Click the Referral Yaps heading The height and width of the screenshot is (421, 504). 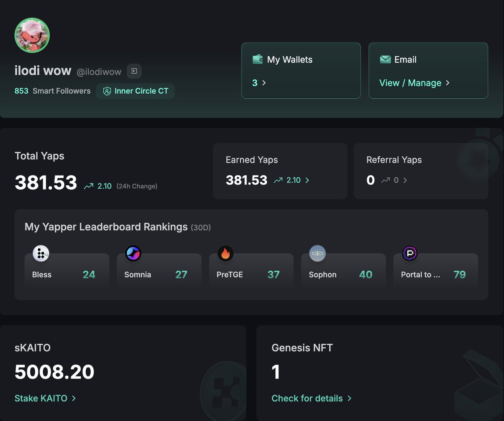(394, 160)
